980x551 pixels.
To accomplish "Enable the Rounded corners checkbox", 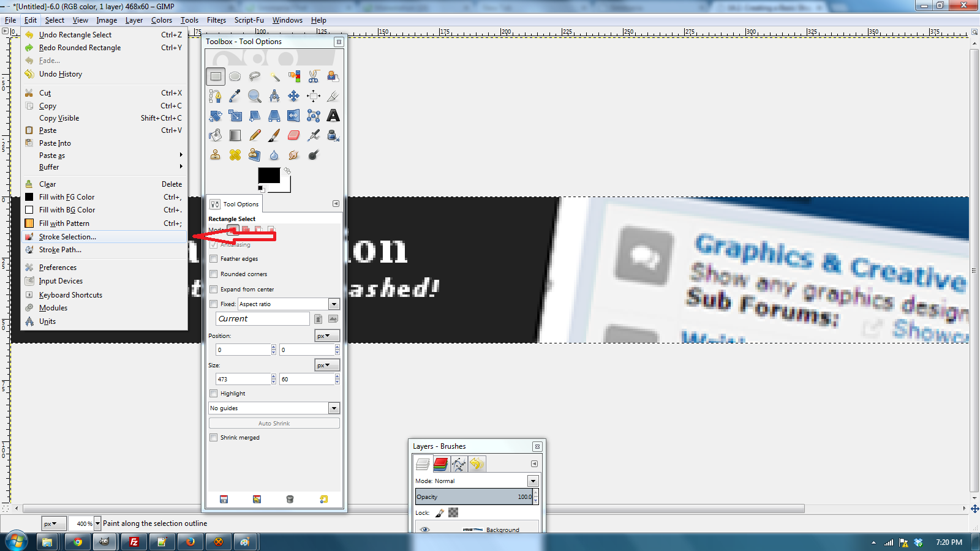I will (214, 274).
